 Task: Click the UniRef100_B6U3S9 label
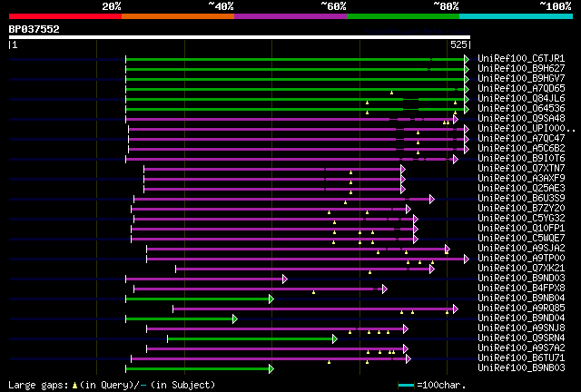coord(521,199)
